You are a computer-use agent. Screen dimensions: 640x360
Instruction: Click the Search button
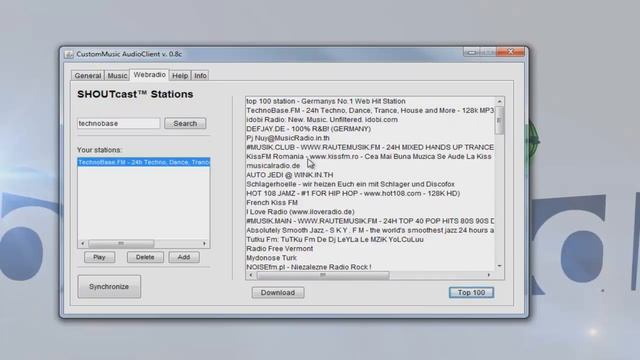(x=185, y=123)
